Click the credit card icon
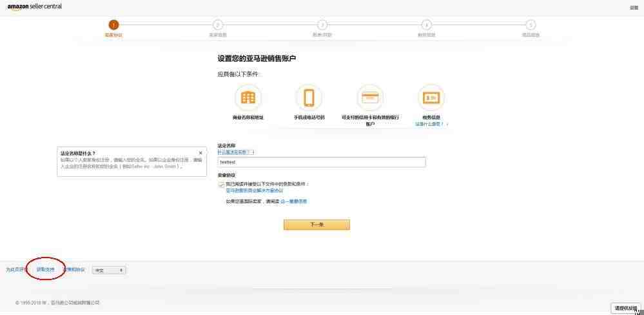 pyautogui.click(x=370, y=98)
